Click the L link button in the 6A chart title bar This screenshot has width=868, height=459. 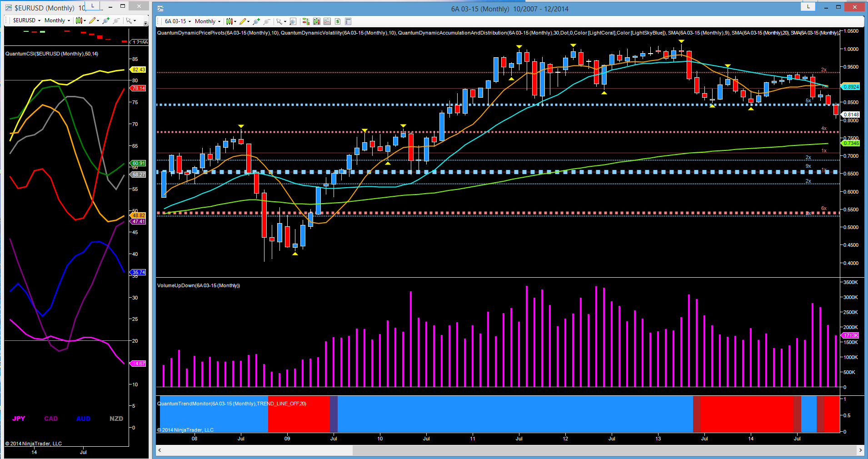pos(808,6)
